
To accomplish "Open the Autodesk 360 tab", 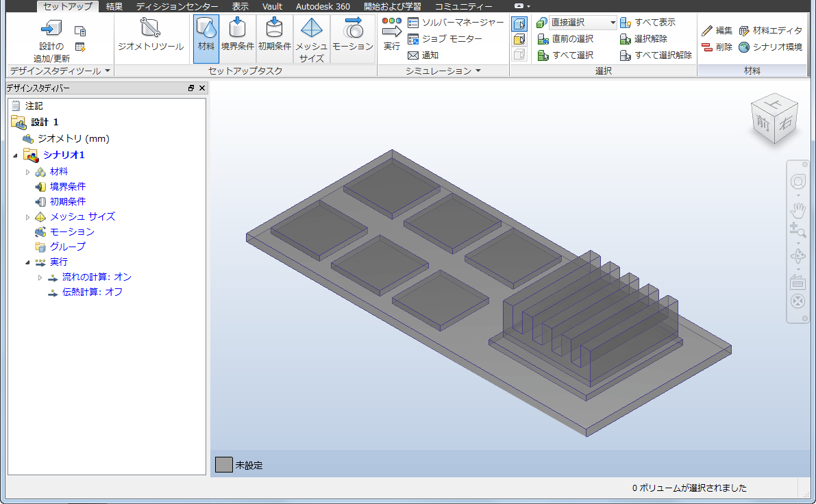I will (323, 6).
